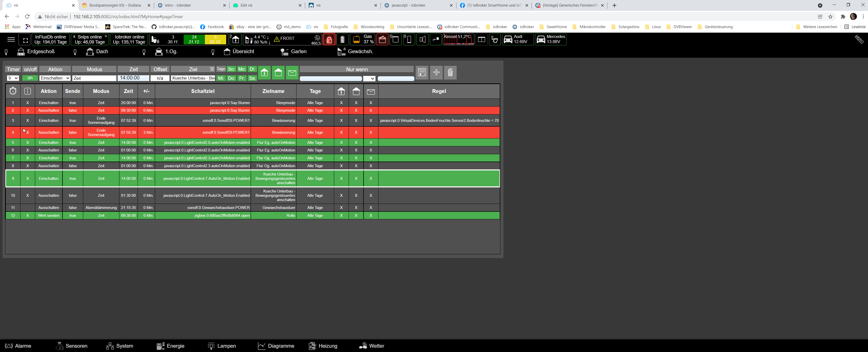The image size is (868, 352).
Task: Click the Zeit input field showing 14:00:00
Action: pyautogui.click(x=133, y=78)
